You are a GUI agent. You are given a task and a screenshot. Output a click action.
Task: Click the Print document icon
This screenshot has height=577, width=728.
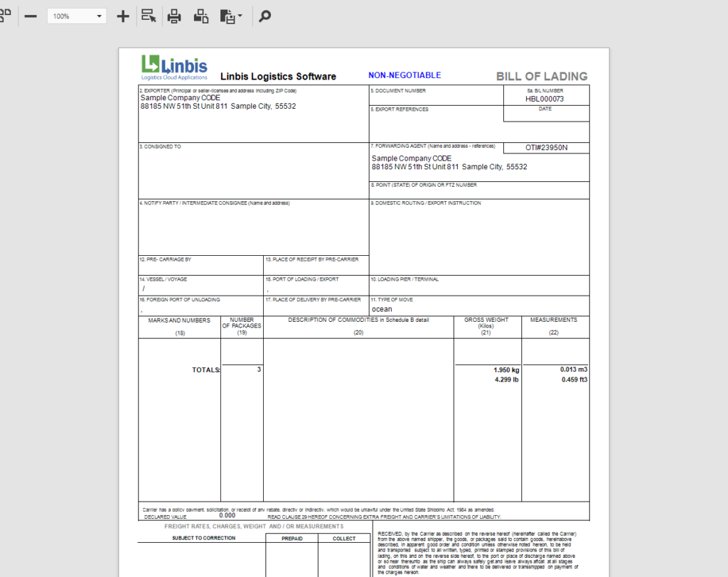coord(173,16)
